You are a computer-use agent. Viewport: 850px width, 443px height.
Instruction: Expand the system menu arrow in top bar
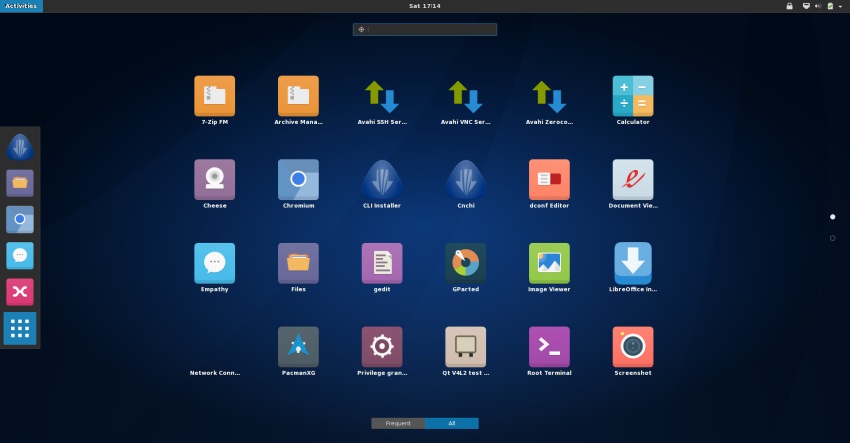[x=841, y=6]
